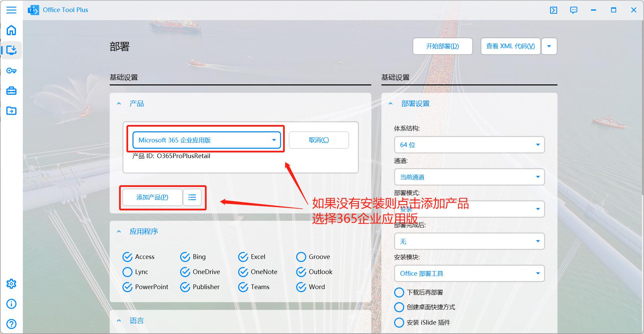Open the hamburger navigation menu
The image size is (644, 334).
click(11, 10)
